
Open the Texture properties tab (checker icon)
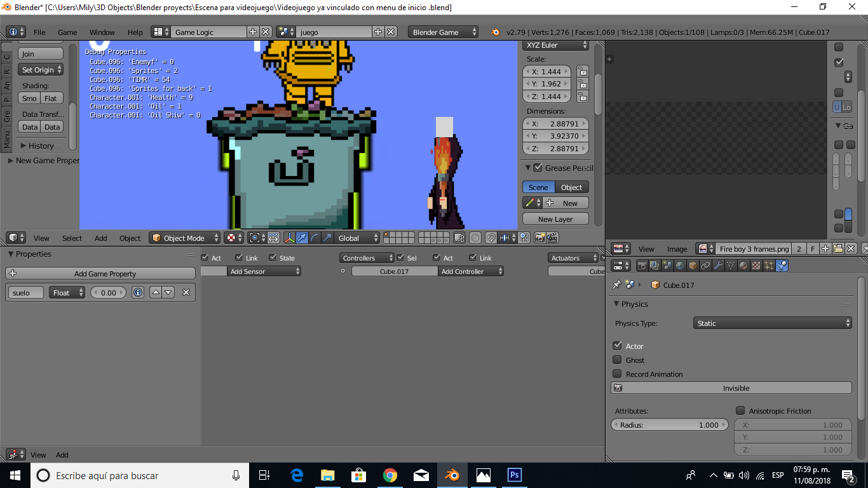click(x=756, y=266)
